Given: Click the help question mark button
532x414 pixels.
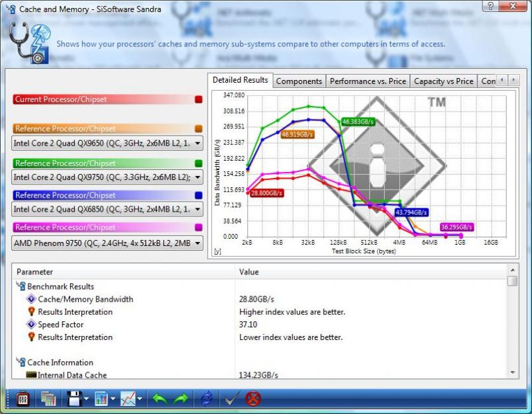Looking at the screenshot, I should click(x=491, y=6).
